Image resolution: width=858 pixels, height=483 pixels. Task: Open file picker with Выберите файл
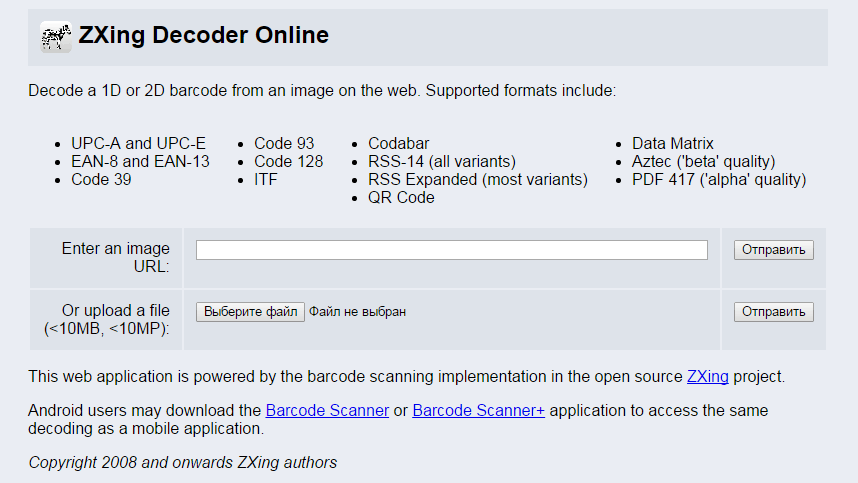250,312
